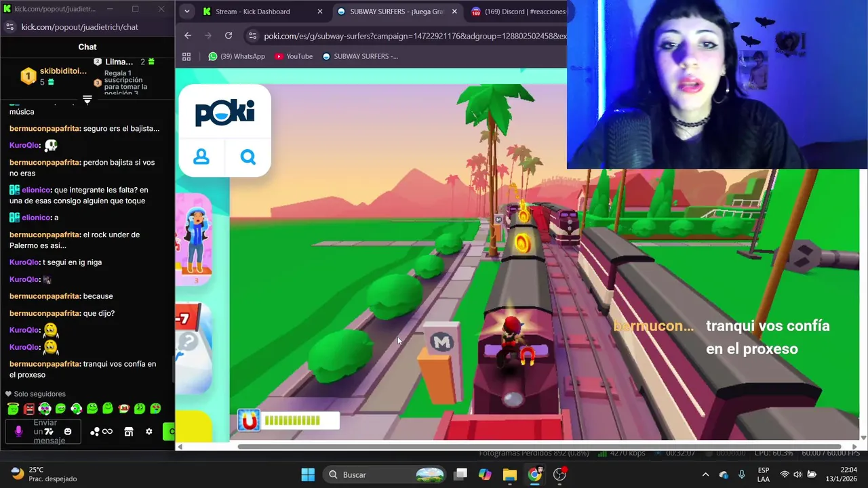This screenshot has height=488, width=868.
Task: Click the Chrome taskbar icon
Action: [535, 474]
